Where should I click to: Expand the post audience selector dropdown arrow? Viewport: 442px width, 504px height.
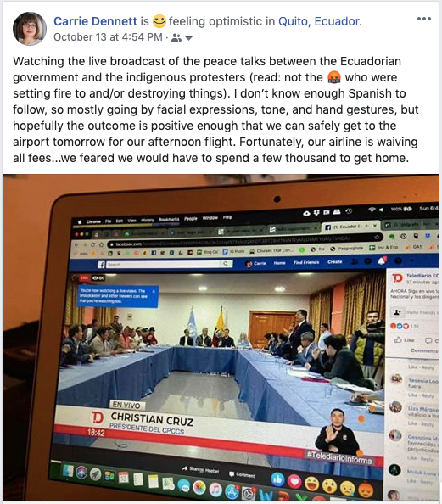click(x=189, y=38)
